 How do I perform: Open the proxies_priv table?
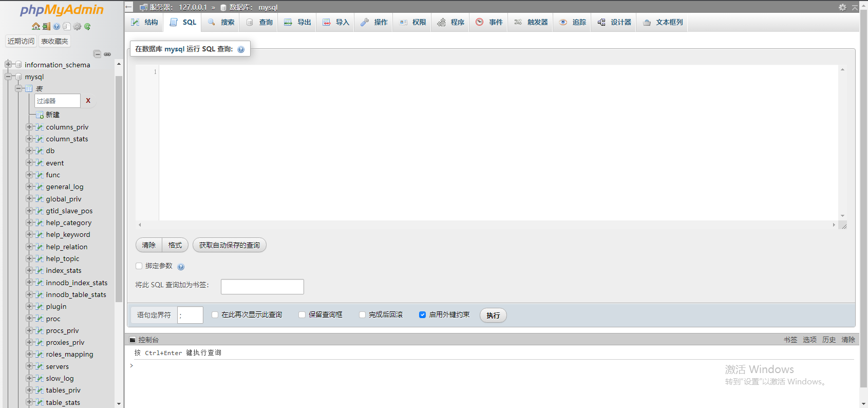tap(65, 342)
